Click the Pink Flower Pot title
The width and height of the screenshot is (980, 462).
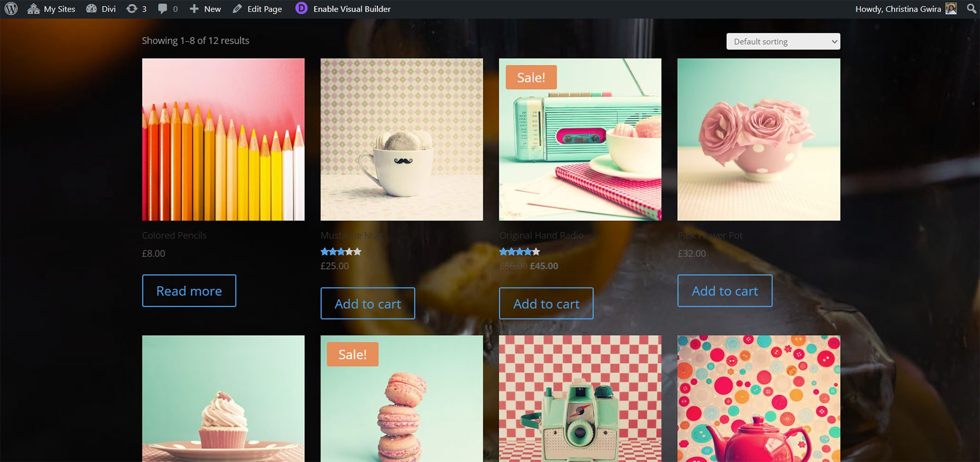point(710,235)
